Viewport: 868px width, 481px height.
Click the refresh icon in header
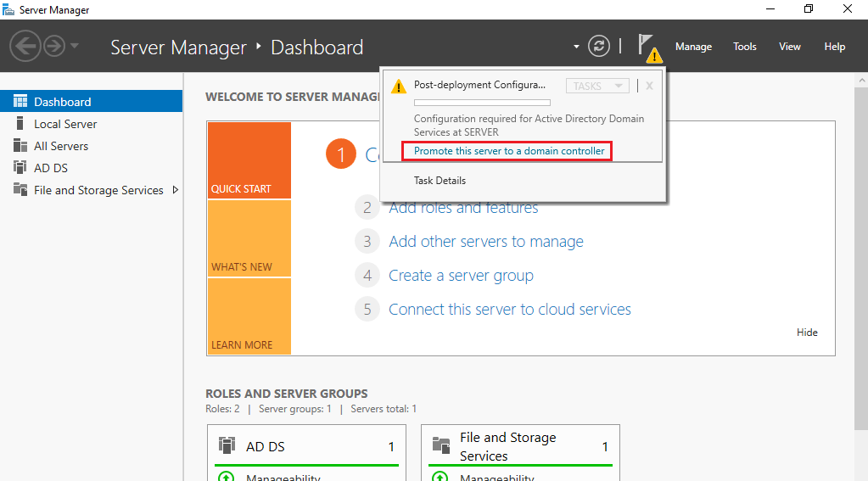pyautogui.click(x=598, y=46)
